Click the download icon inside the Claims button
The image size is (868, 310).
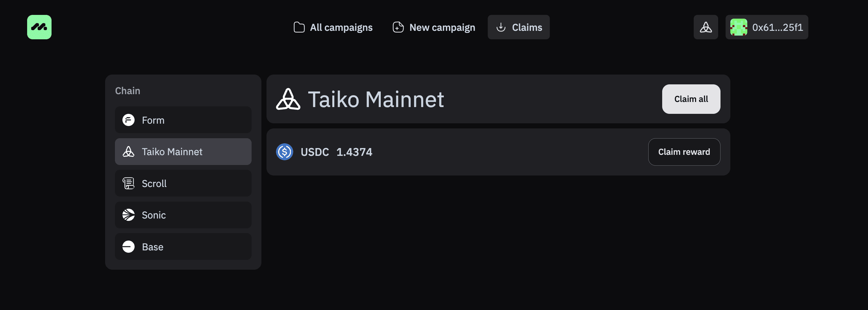click(x=501, y=27)
